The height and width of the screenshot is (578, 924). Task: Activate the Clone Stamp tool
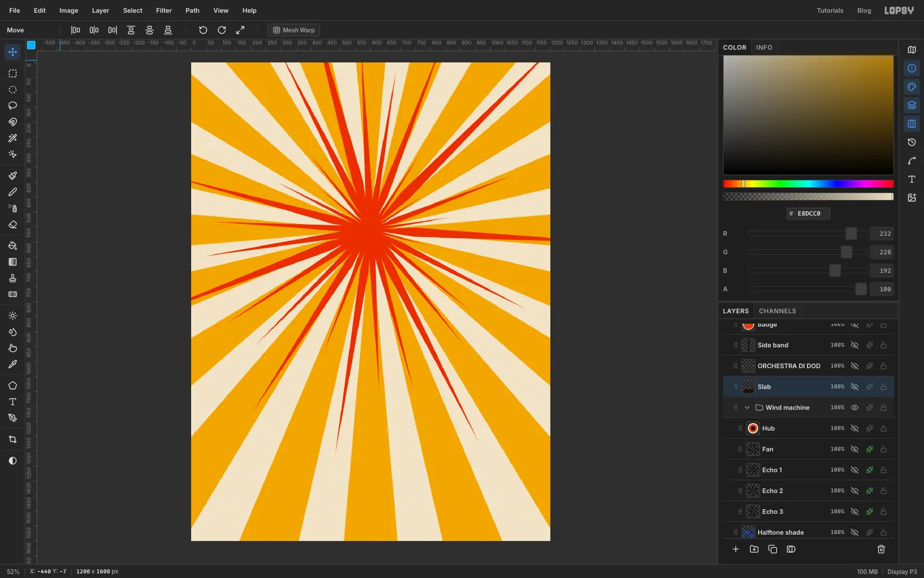13,278
